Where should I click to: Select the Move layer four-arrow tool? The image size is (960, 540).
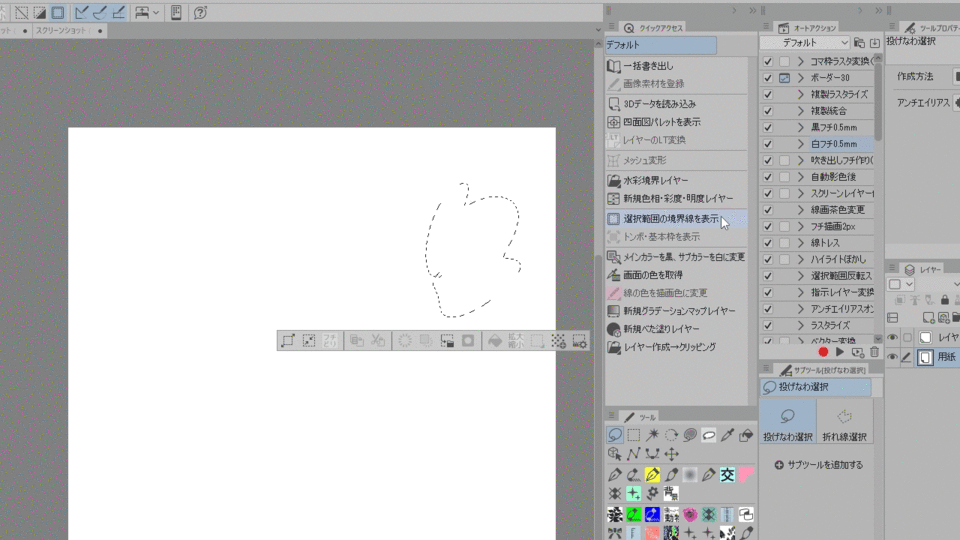pos(672,454)
